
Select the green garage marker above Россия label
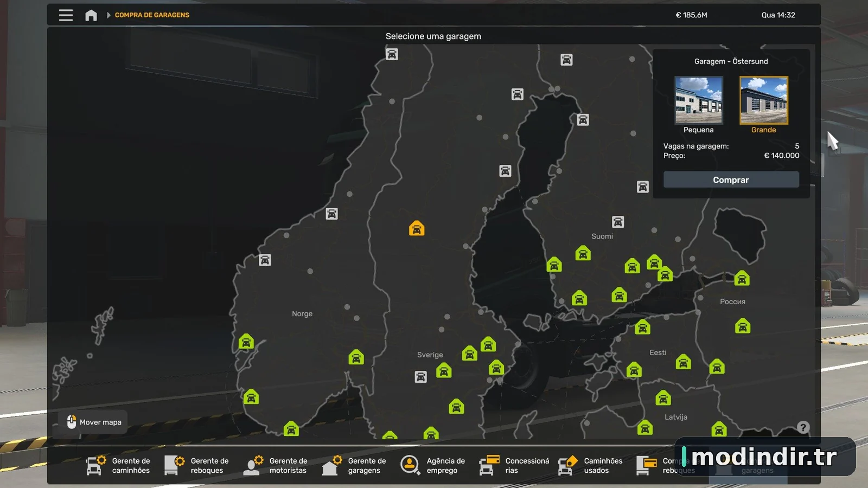742,278
